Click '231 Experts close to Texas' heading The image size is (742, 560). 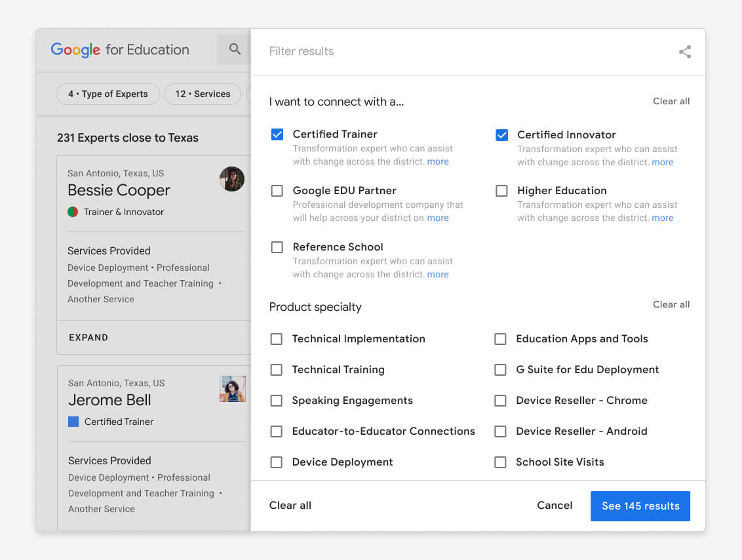128,138
